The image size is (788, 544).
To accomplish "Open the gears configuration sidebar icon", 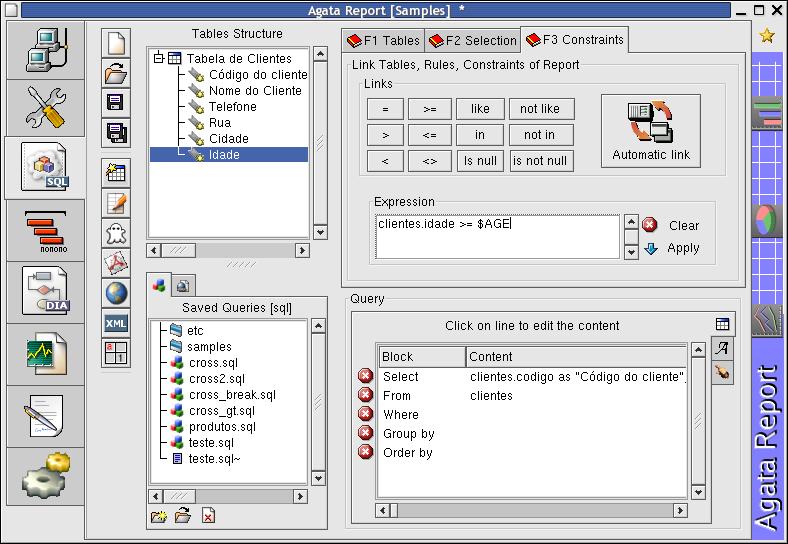I will point(46,476).
